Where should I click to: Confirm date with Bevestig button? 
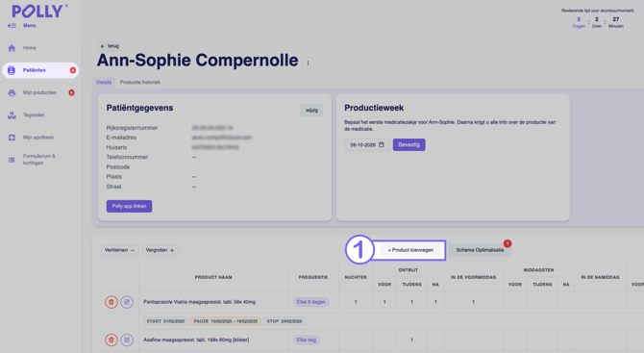(x=409, y=144)
